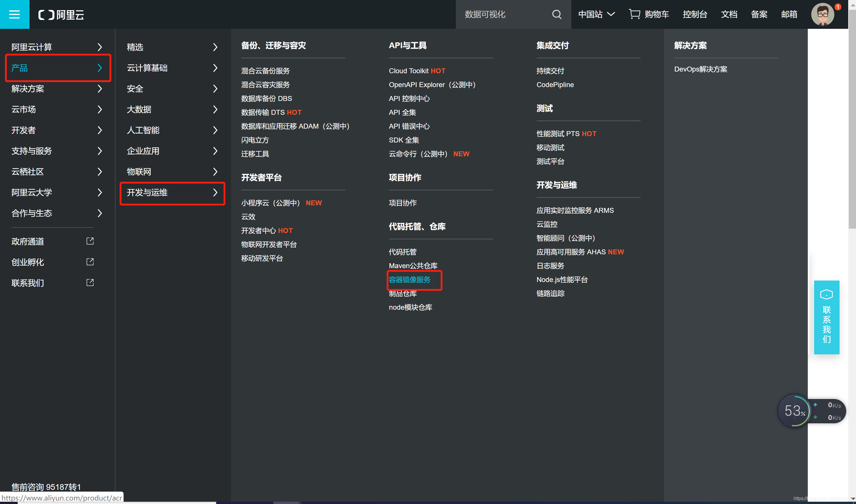The height and width of the screenshot is (504, 856).
Task: Click the 数据可视化 search input field
Action: [503, 14]
